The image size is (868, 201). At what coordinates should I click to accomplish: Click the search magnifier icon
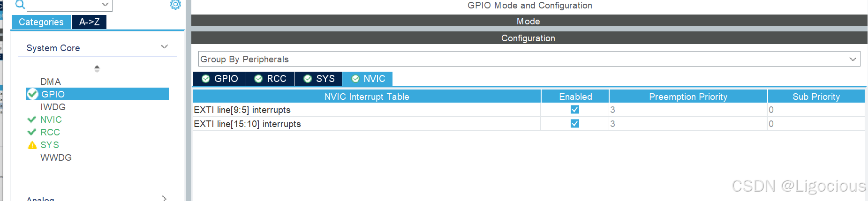20,5
